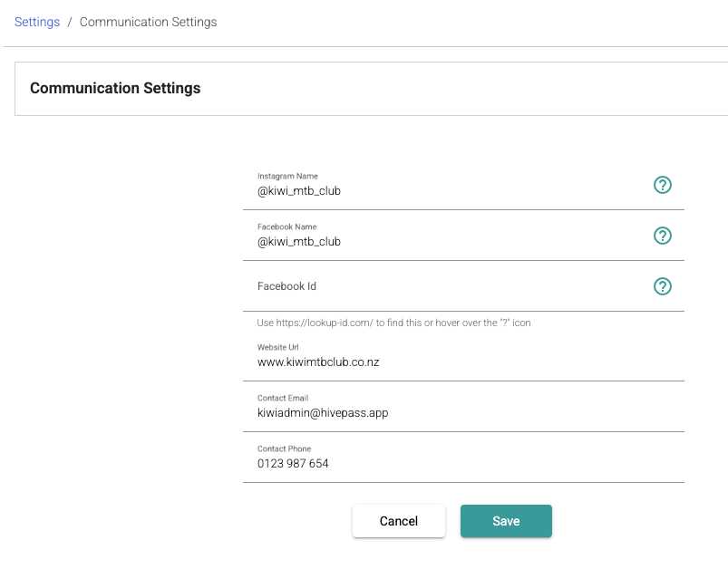Screen dimensions: 728x569
Task: Click the Contact Email label text
Action: click(x=283, y=398)
